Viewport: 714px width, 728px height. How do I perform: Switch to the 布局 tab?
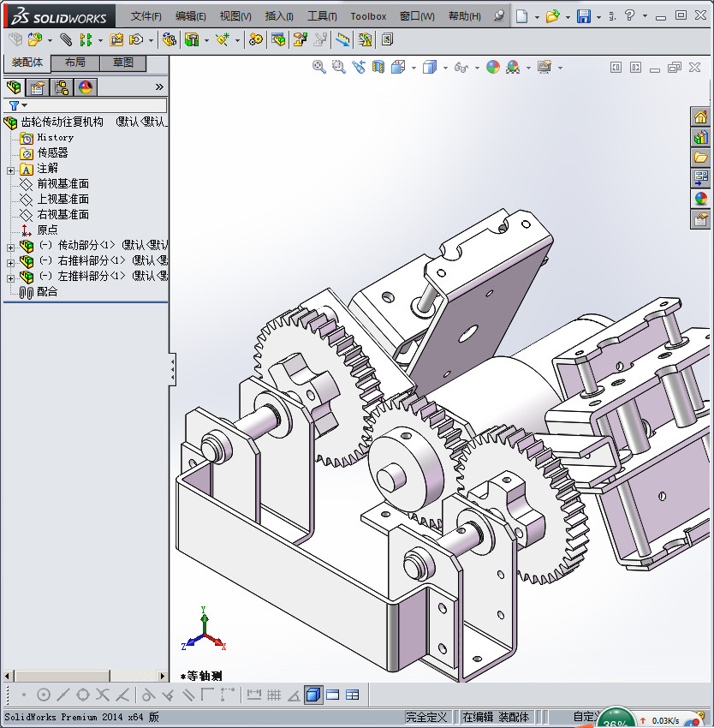tap(74, 63)
